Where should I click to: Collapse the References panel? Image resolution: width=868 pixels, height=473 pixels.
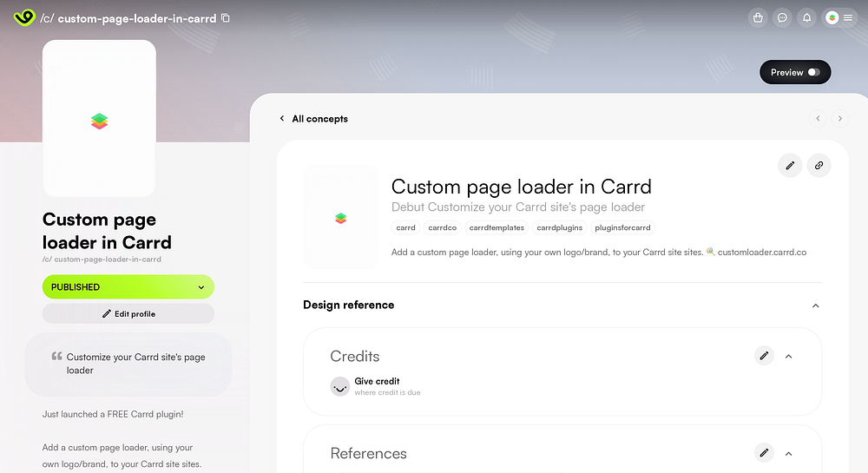789,454
